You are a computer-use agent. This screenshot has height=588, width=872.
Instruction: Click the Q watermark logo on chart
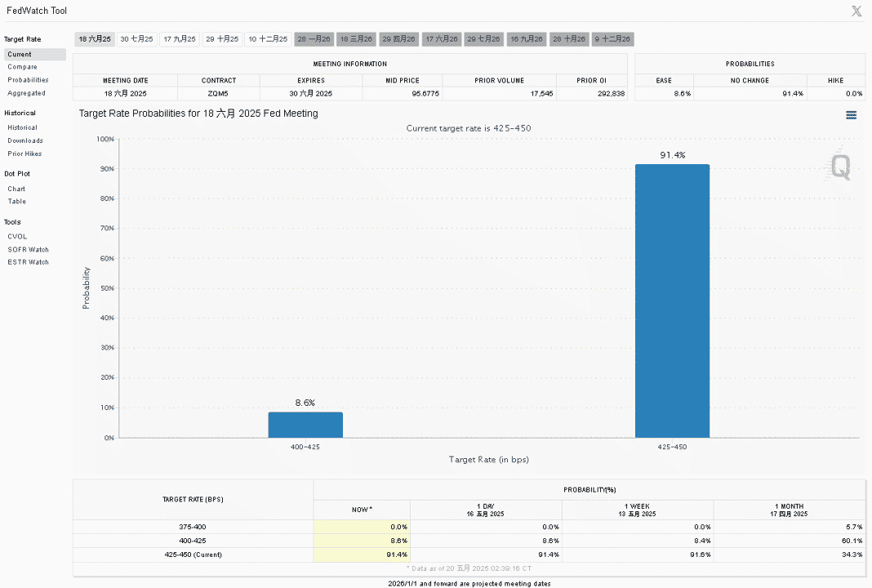pyautogui.click(x=839, y=166)
